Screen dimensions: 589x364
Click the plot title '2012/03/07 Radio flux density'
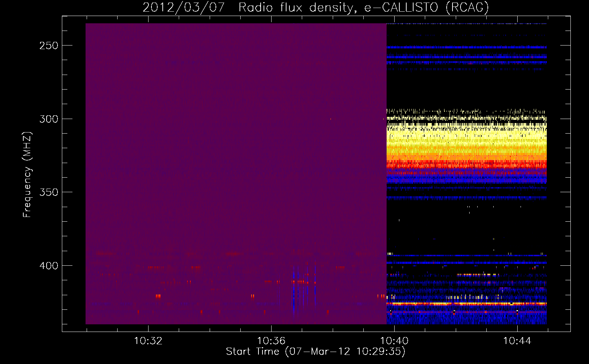[316, 7]
